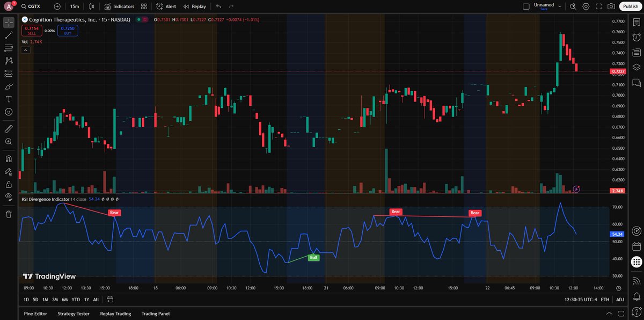This screenshot has width=644, height=320.
Task: Open the Fibonacci tools in left sidebar
Action: 9,48
